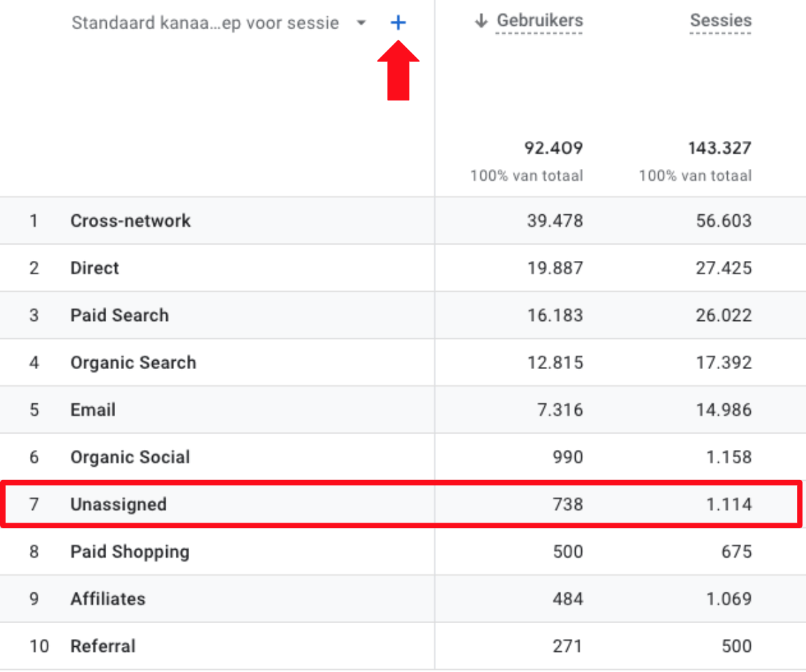
Task: Sort table by Gebruikers column header
Action: pos(539,22)
